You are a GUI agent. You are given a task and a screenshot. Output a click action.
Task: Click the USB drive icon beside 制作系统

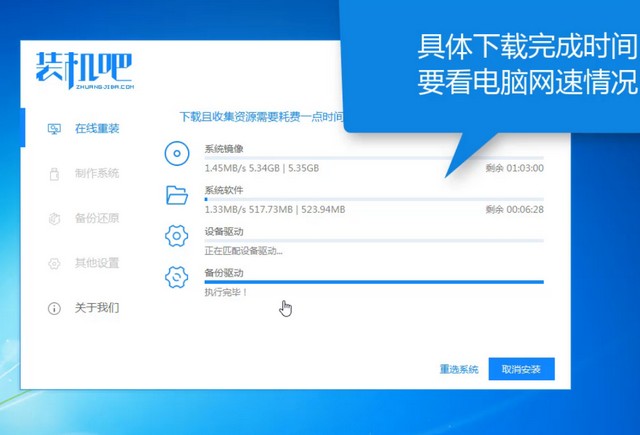tap(55, 174)
